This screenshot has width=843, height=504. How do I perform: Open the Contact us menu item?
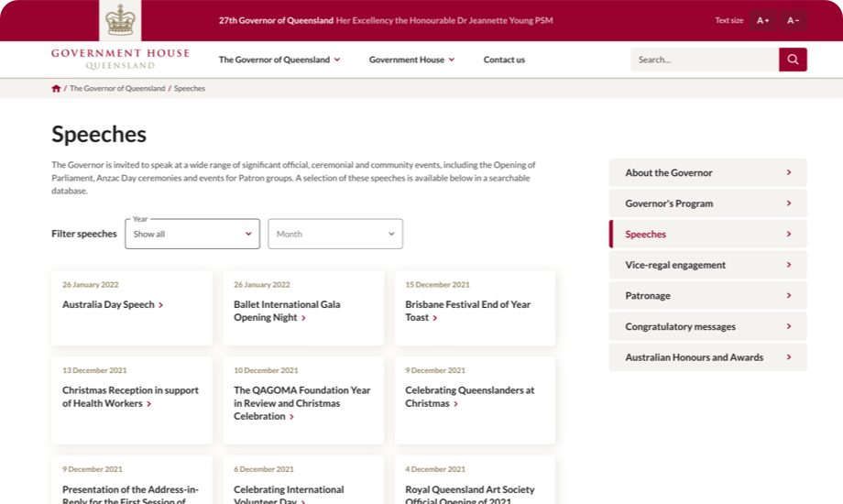504,60
